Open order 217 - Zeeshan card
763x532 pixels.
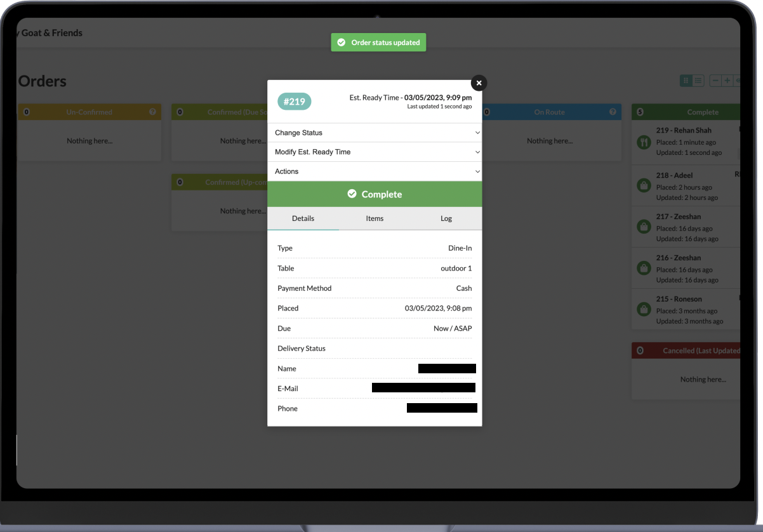(689, 227)
